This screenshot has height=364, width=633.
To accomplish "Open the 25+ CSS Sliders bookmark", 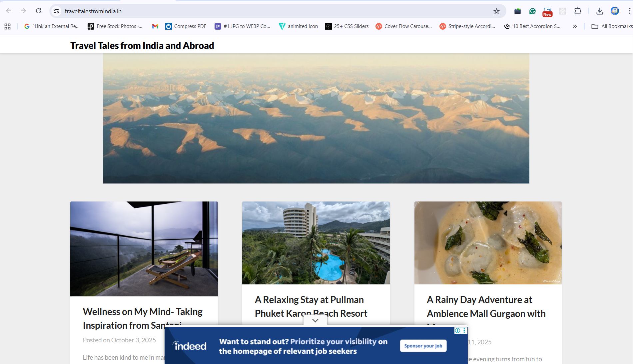I will (x=347, y=26).
